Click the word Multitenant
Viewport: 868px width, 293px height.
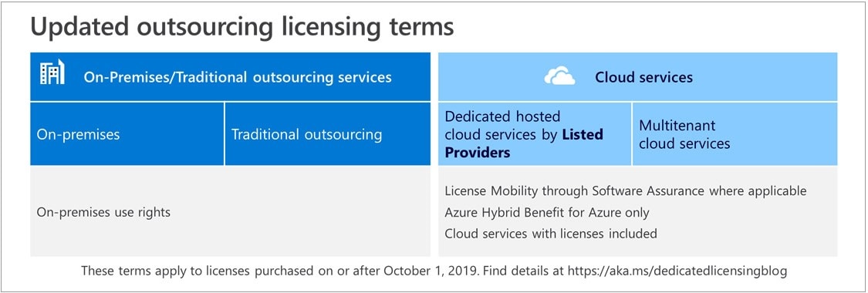coord(677,126)
